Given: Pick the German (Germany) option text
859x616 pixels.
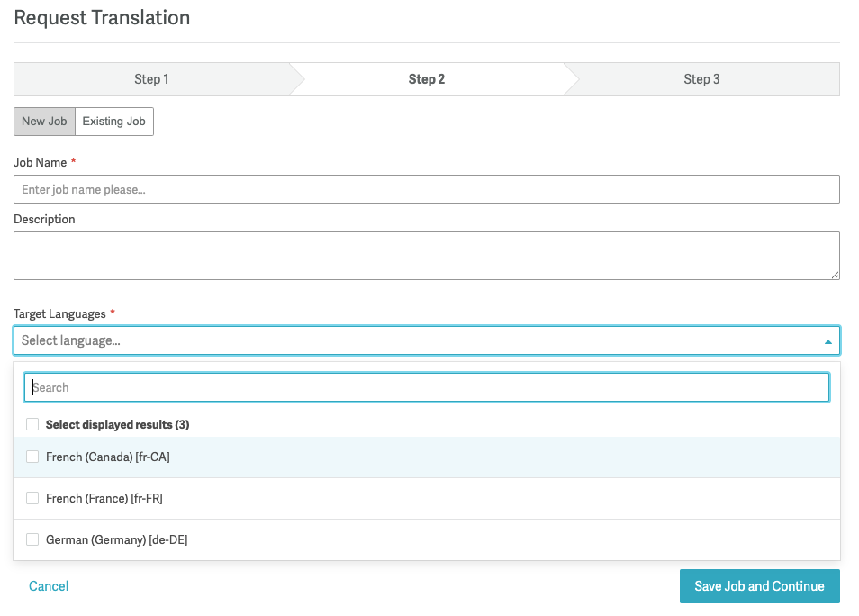Looking at the screenshot, I should (x=116, y=539).
